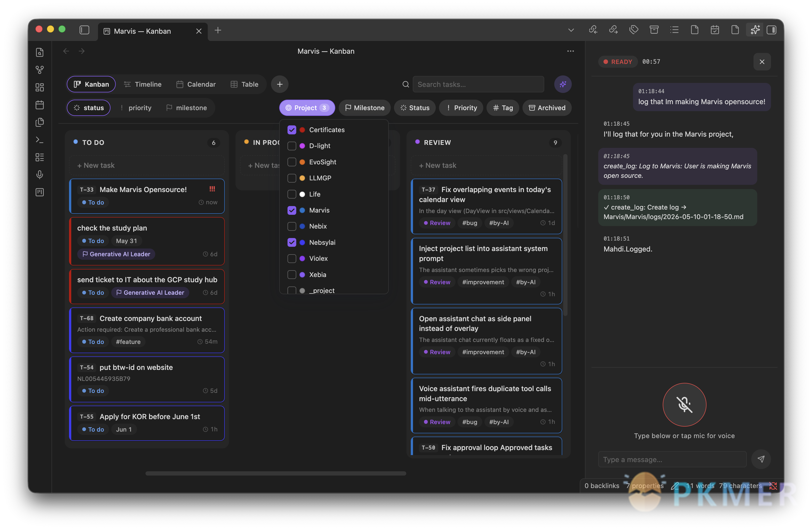Click the horizontal board scrollbar

point(276,473)
